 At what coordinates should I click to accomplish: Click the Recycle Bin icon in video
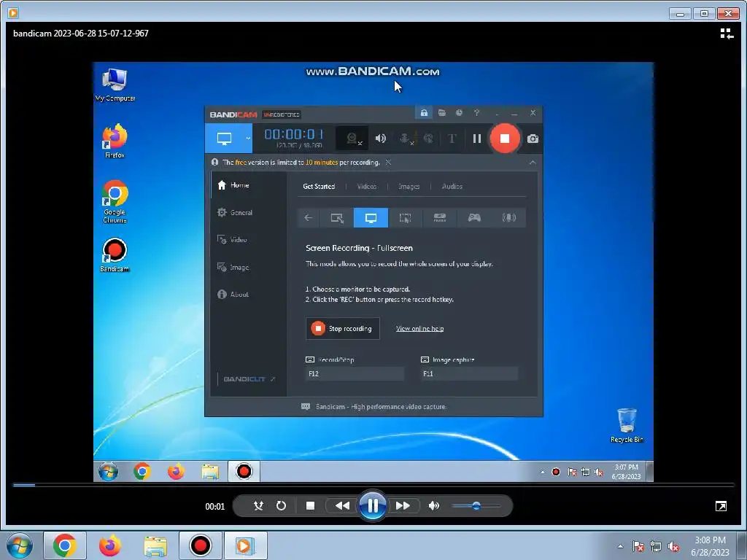point(627,426)
